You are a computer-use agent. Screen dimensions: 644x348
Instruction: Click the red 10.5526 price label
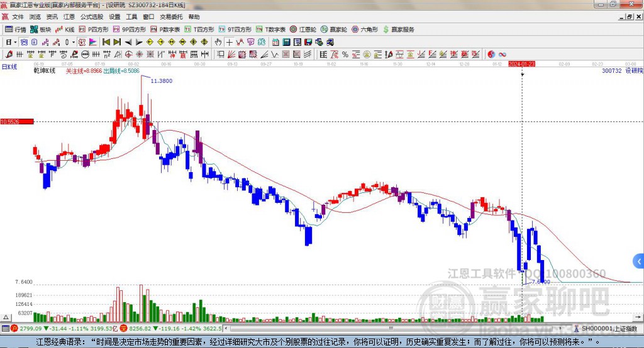tap(17, 121)
